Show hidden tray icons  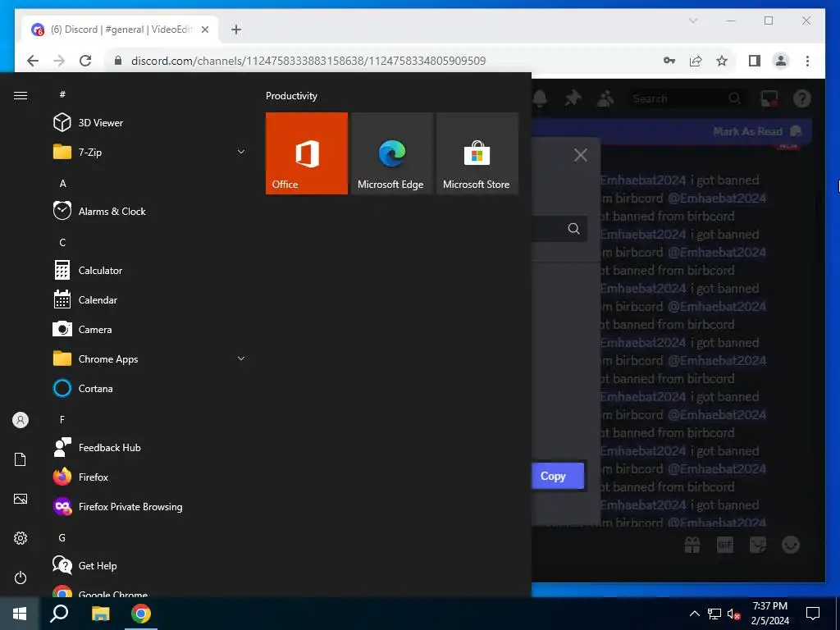pyautogui.click(x=694, y=614)
